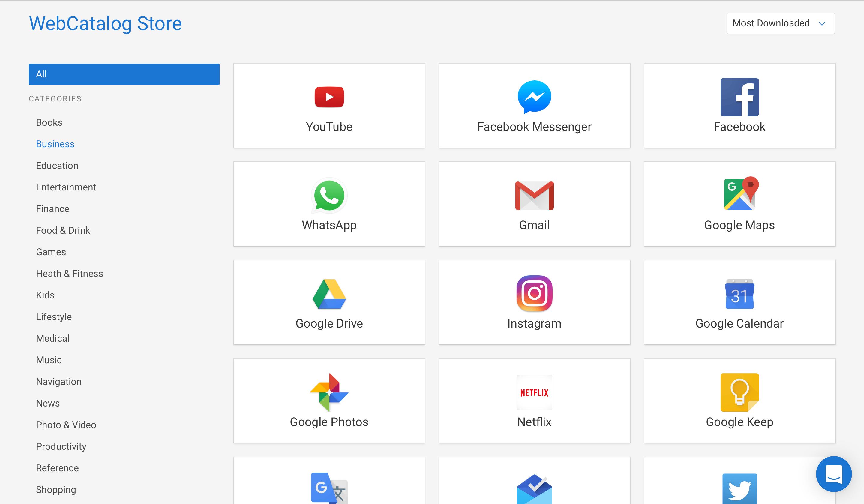Browse the Games category
Screen dimensions: 864x504
point(51,252)
